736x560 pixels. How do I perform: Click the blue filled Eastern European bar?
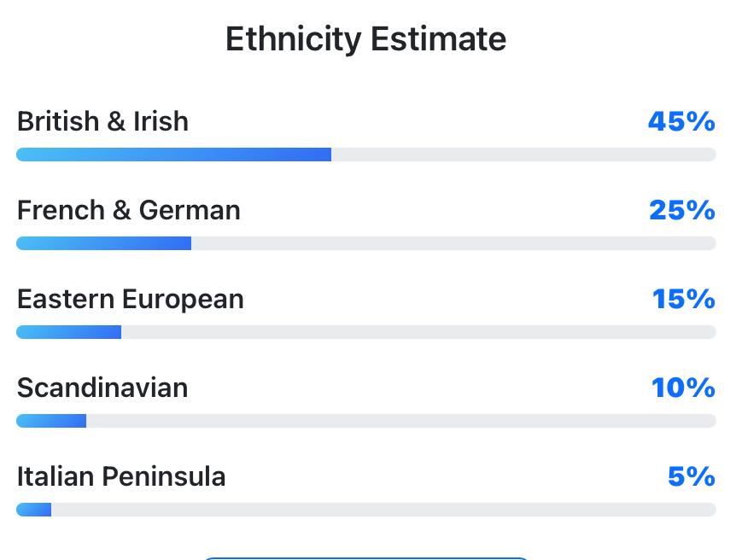pos(68,332)
